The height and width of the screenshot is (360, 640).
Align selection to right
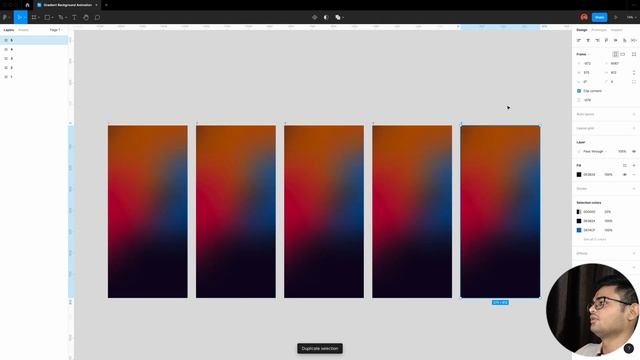pyautogui.click(x=597, y=40)
